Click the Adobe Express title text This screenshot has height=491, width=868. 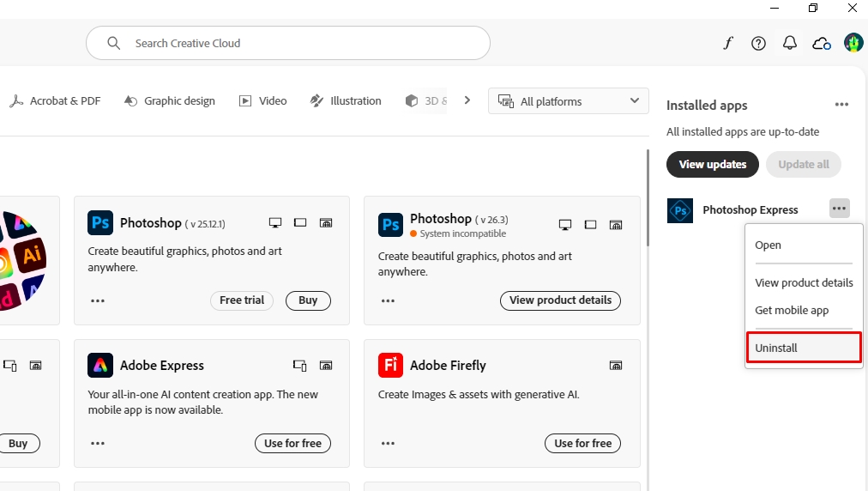[161, 365]
